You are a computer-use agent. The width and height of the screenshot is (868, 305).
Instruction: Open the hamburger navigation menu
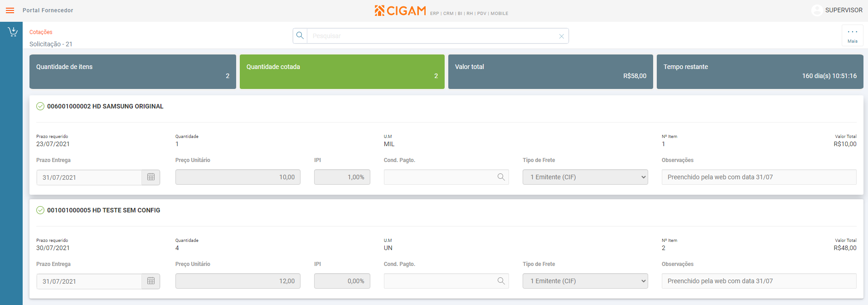[x=10, y=10]
